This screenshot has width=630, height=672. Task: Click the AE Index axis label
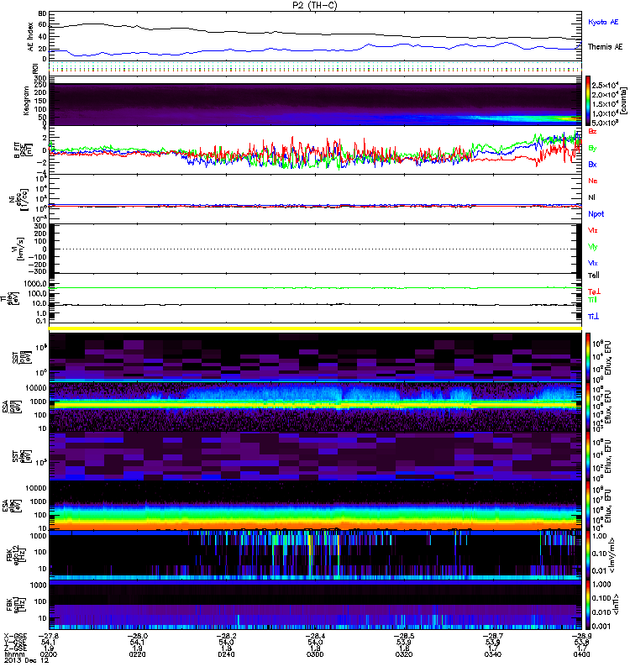coord(30,37)
